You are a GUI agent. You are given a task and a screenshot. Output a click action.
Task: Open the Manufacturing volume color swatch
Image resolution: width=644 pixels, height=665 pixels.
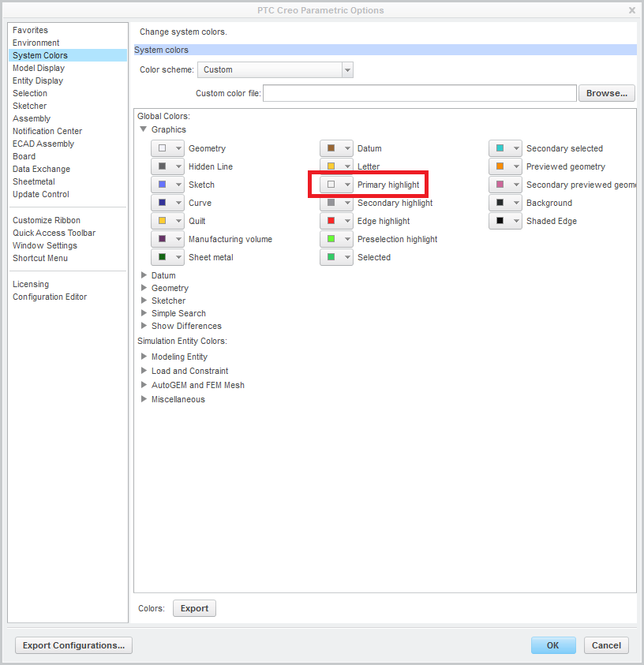tap(167, 239)
